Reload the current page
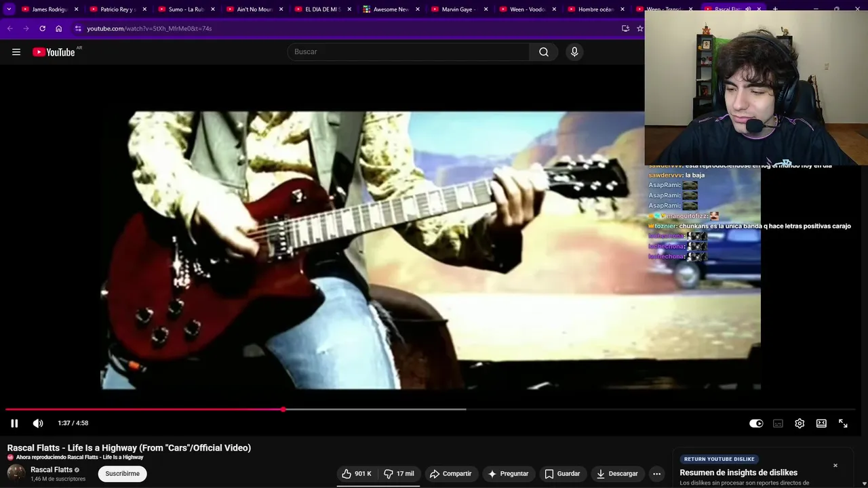Viewport: 868px width, 488px height. pyautogui.click(x=42, y=28)
